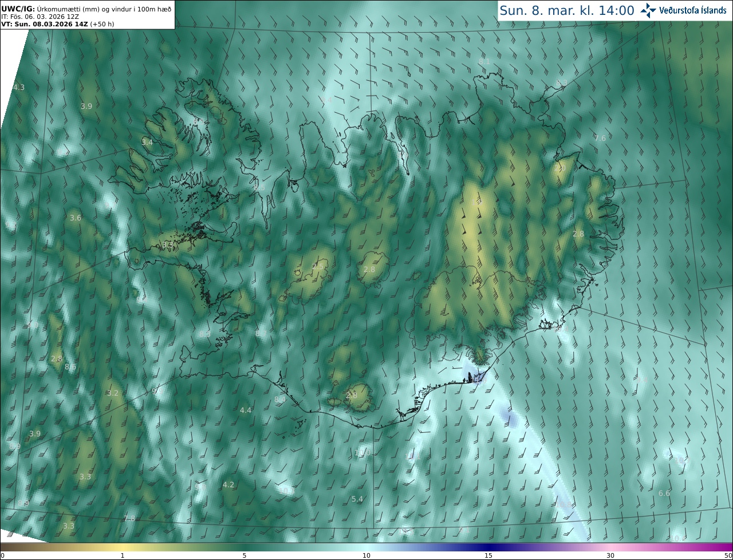
Task: Click the 7.8 value on the map
Action: pos(130,519)
